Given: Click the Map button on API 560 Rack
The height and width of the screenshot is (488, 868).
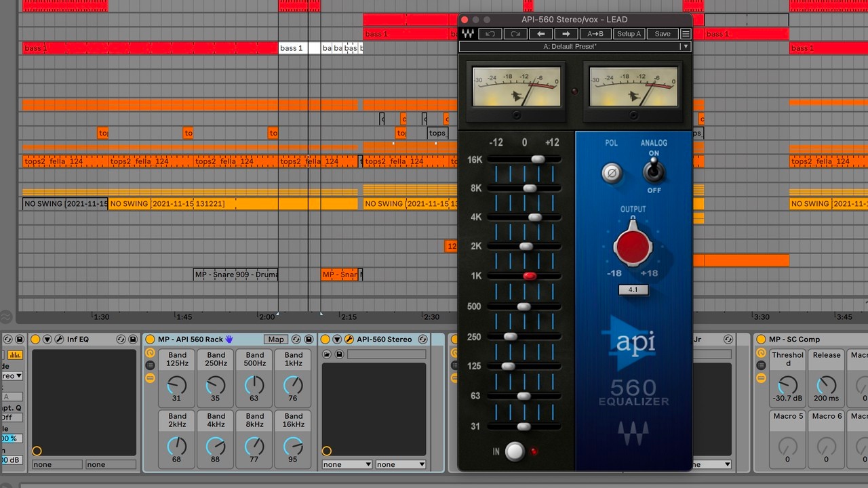Looking at the screenshot, I should (x=275, y=340).
